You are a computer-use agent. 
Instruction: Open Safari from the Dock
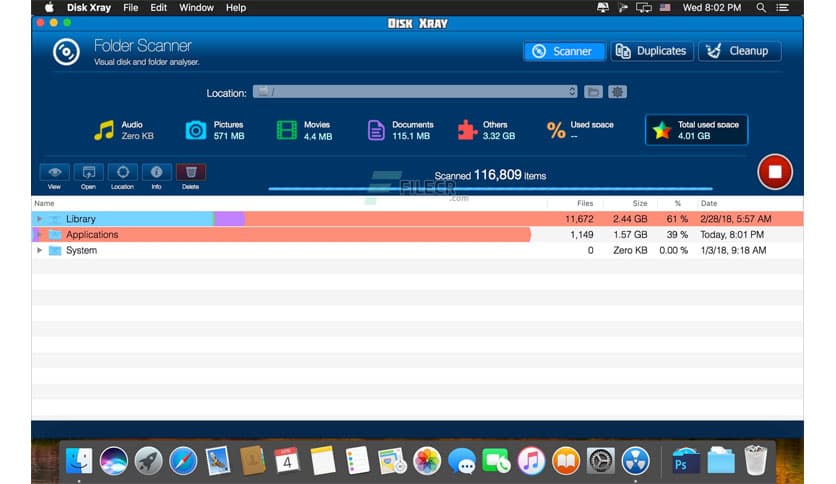(x=183, y=461)
